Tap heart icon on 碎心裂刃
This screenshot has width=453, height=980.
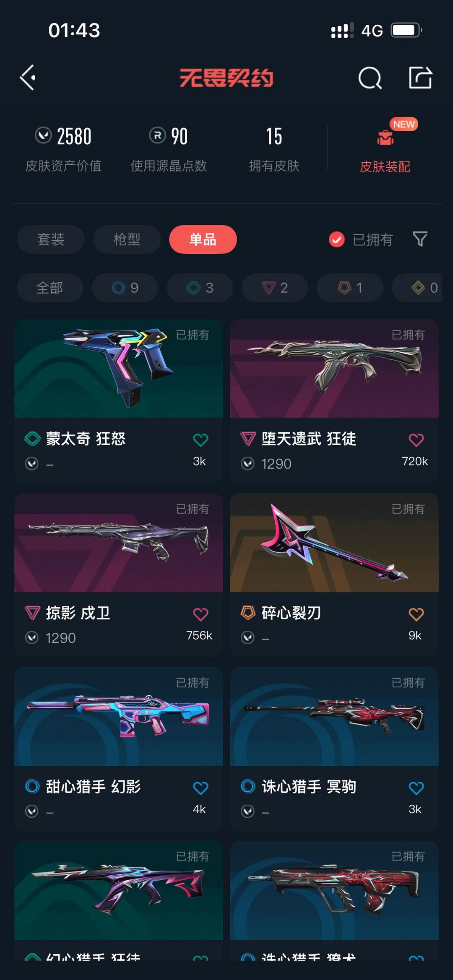click(416, 614)
